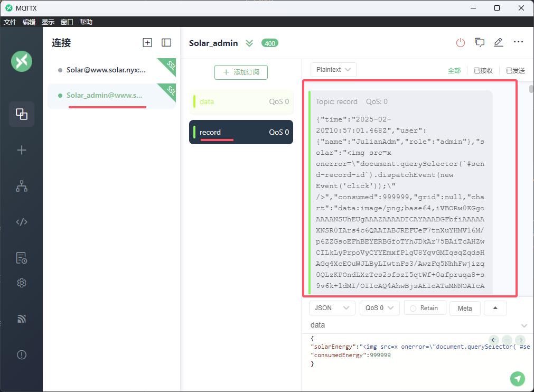Open new window chat icon
The height and width of the screenshot is (392, 534).
pos(480,43)
